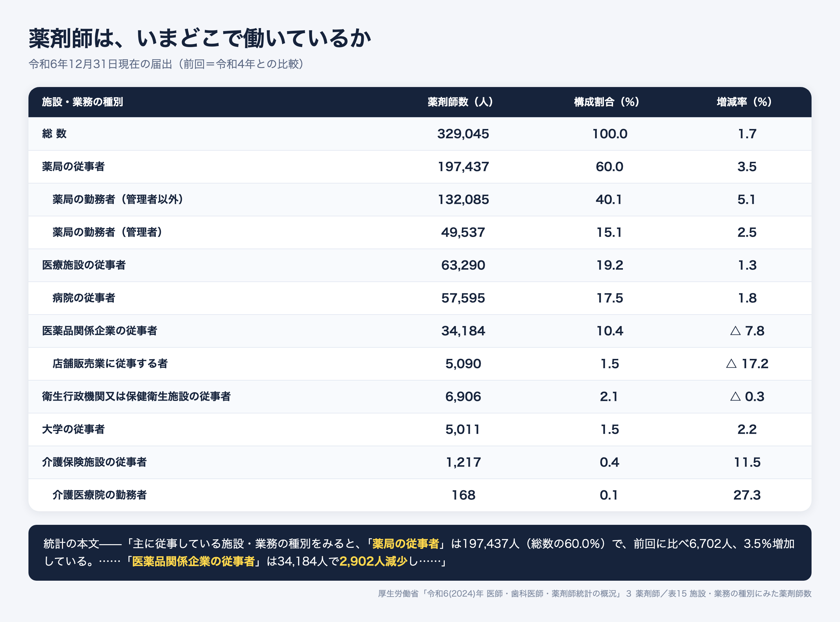Click the change rate 11.5

[747, 462]
